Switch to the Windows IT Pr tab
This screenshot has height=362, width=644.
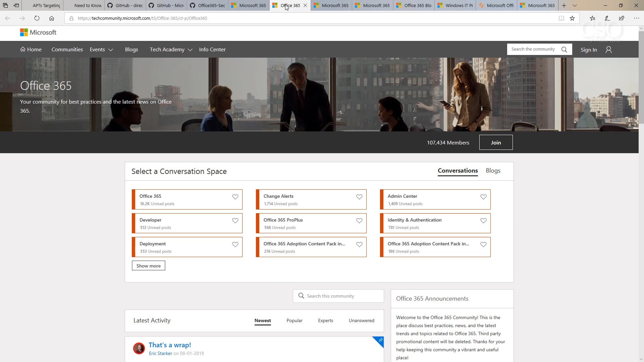[455, 5]
